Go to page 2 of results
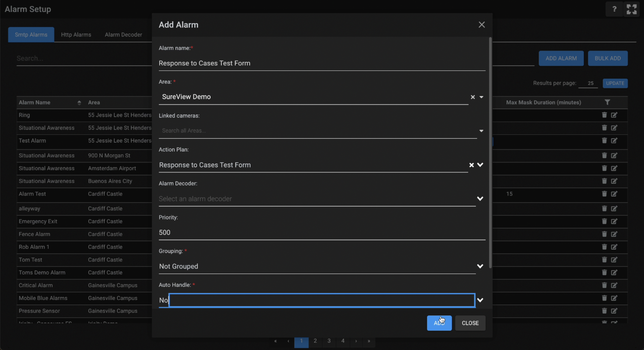Image resolution: width=644 pixels, height=350 pixels. click(x=315, y=341)
